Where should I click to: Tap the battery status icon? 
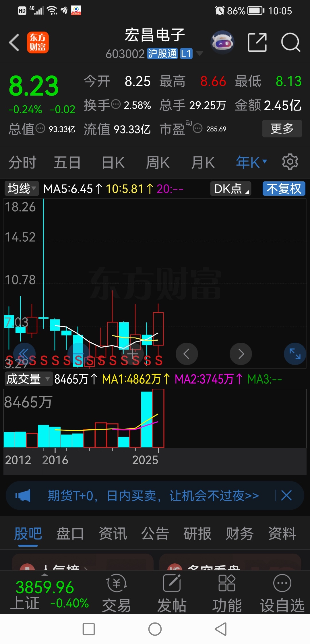(x=256, y=11)
